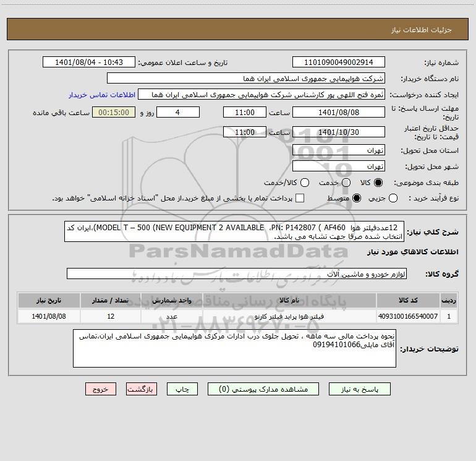
Task: Select the کالا radio button
Action: pos(378,183)
